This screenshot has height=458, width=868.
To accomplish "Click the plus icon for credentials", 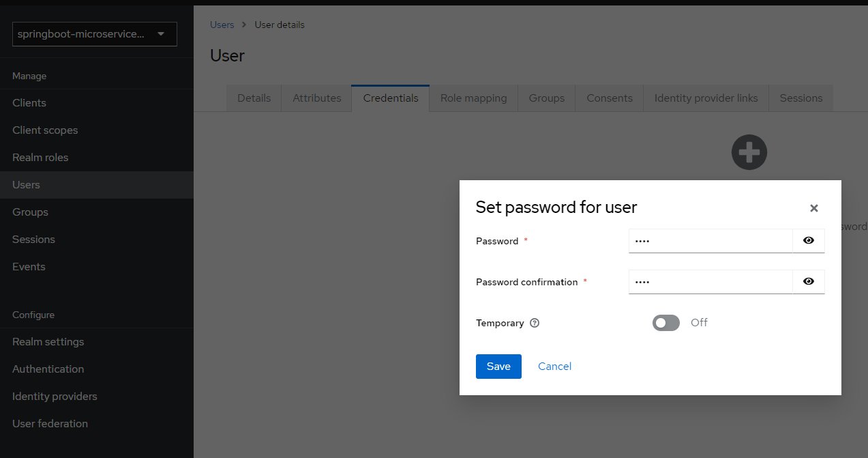I will [749, 152].
